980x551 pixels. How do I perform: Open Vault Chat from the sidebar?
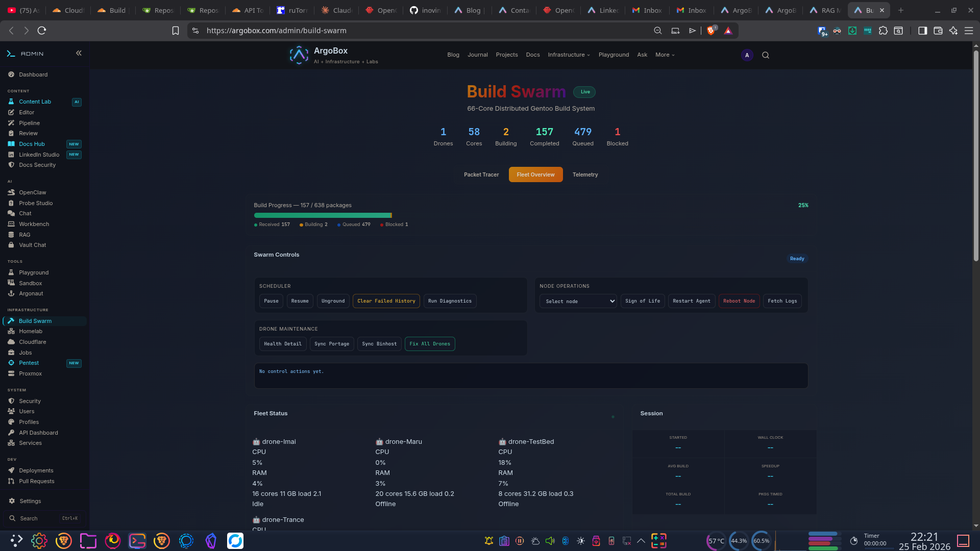(x=32, y=245)
